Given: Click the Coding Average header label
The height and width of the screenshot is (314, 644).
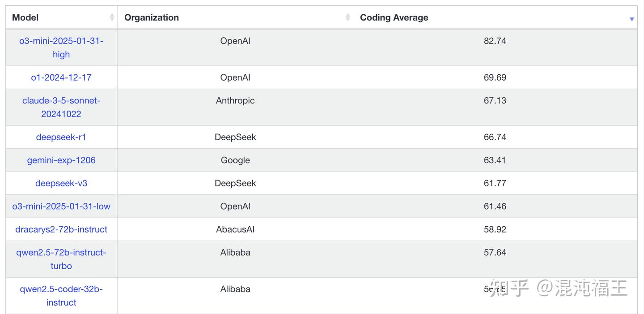Looking at the screenshot, I should 394,17.
